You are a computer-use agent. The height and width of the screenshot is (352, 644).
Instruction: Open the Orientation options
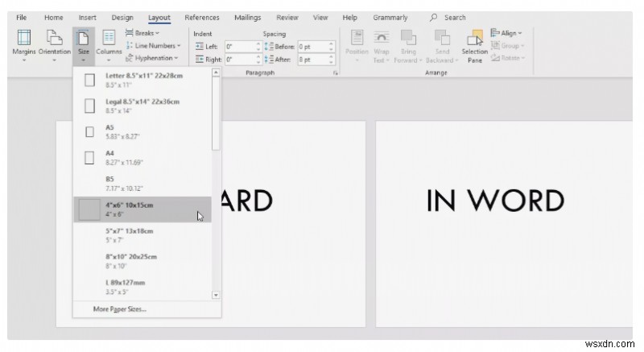(x=55, y=46)
